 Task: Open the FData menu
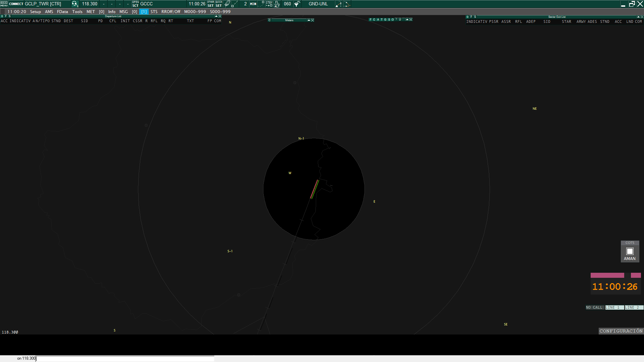62,12
